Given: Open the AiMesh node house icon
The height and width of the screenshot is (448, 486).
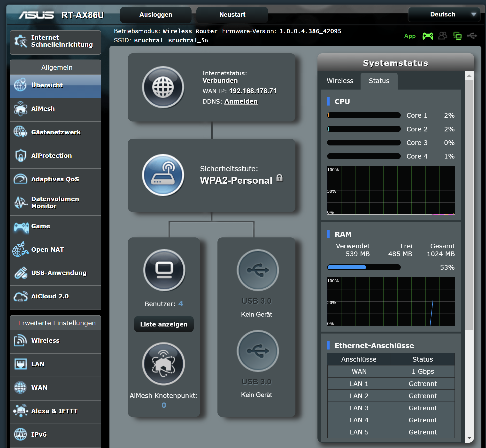Looking at the screenshot, I should coord(163,364).
